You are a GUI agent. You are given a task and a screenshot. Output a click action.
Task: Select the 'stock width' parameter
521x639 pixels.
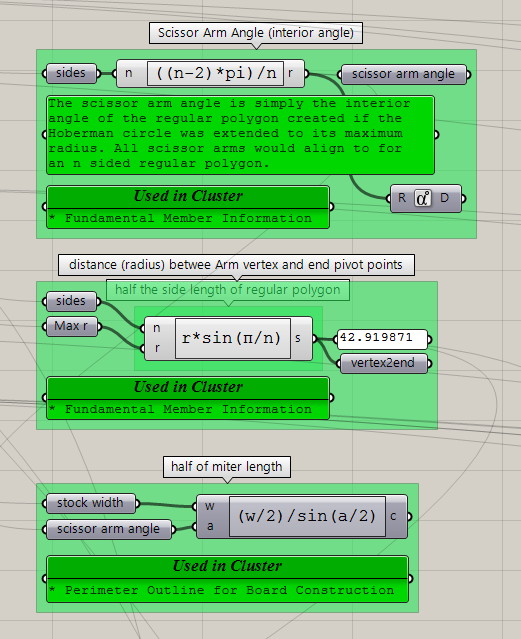(90, 503)
